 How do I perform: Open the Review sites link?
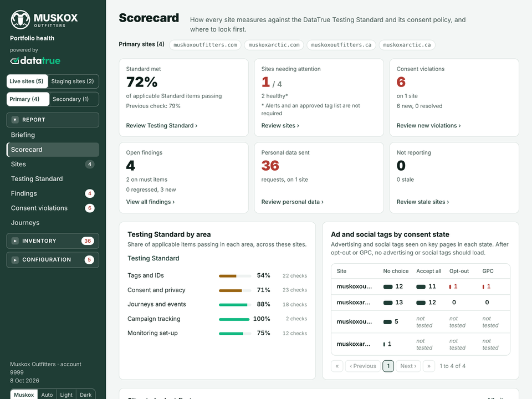coord(280,126)
